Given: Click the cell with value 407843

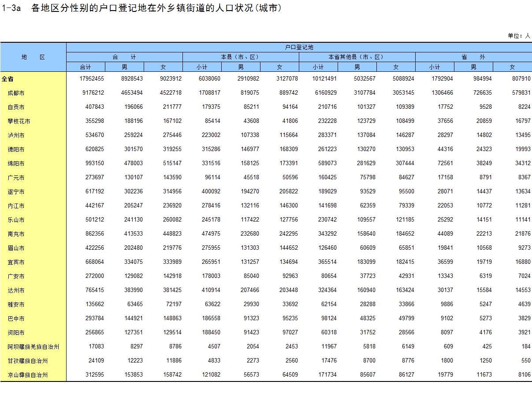Looking at the screenshot, I should (95, 107).
